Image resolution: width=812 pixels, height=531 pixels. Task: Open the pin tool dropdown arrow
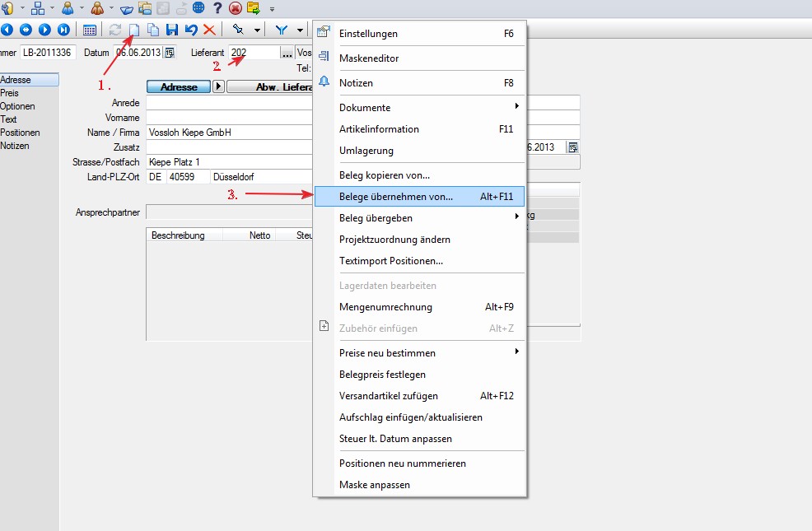point(257,30)
